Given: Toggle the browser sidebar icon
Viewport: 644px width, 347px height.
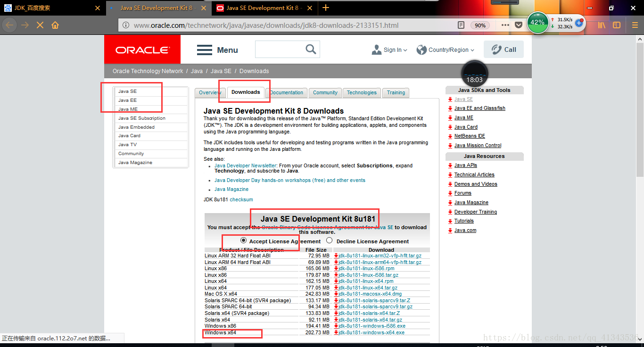Looking at the screenshot, I should coord(617,25).
